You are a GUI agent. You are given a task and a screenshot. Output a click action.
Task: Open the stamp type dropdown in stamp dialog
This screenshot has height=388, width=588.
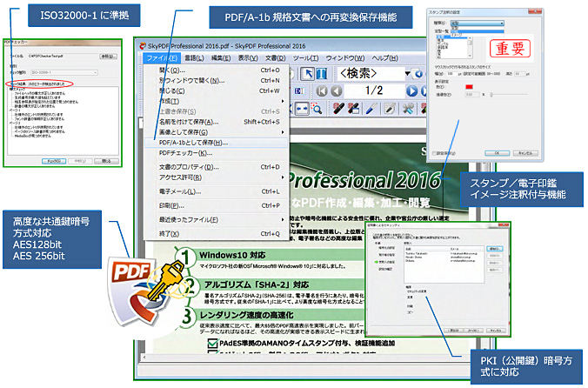pos(477,23)
